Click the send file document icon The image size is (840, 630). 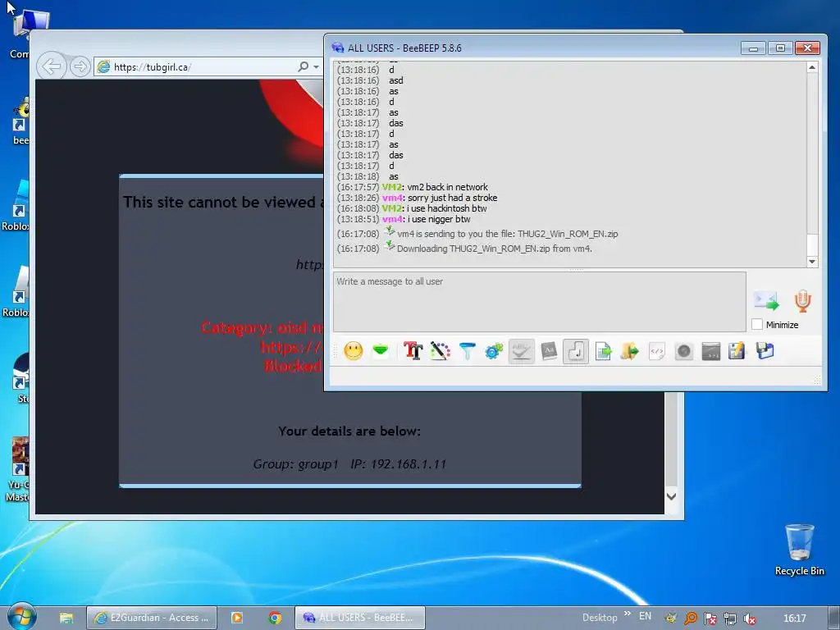[x=603, y=351]
